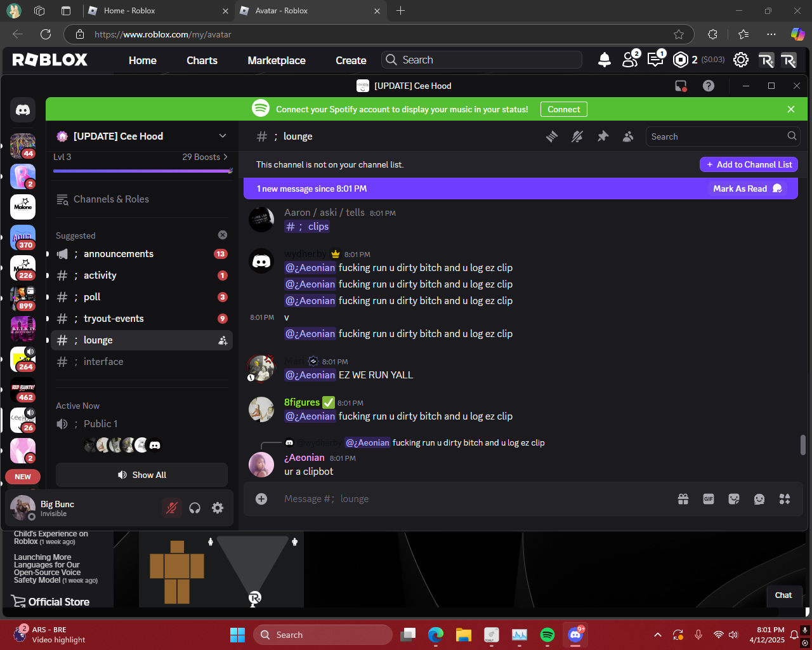
Task: Open the gift Nitro icon
Action: [x=683, y=499]
